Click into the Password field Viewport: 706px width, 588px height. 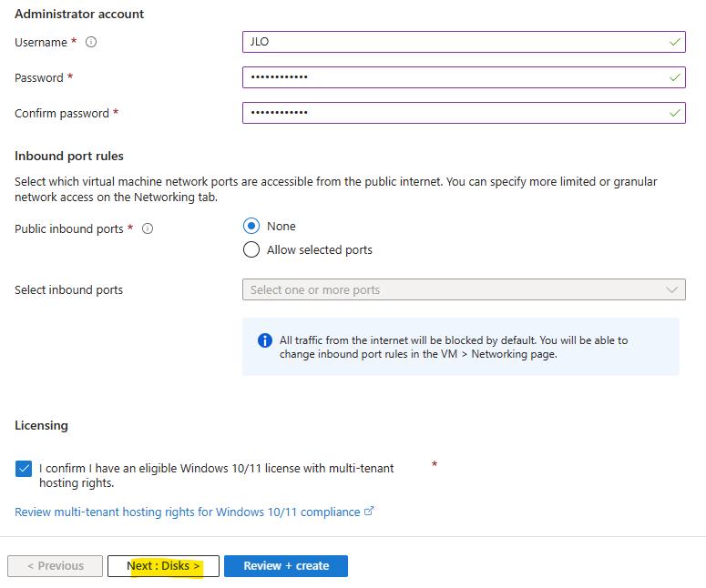point(464,77)
